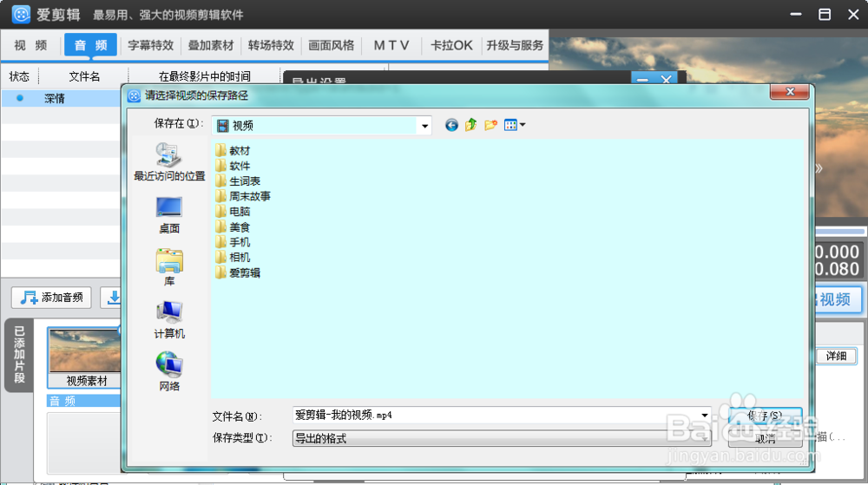Open the 升级与服务 tab

pos(515,45)
